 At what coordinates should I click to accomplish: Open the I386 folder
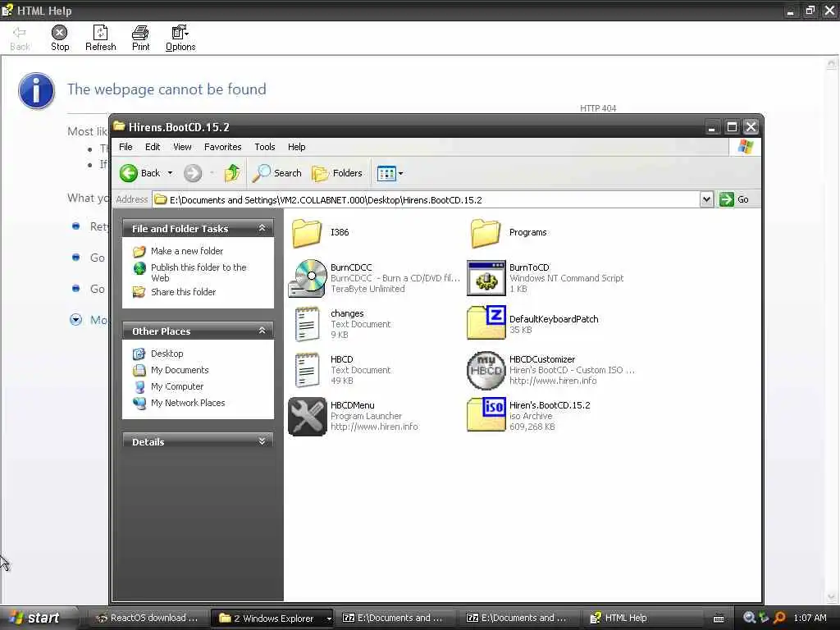pyautogui.click(x=307, y=233)
